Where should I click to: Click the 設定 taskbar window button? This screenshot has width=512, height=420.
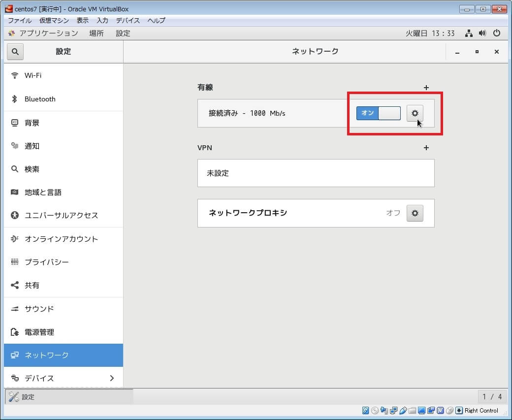69,397
